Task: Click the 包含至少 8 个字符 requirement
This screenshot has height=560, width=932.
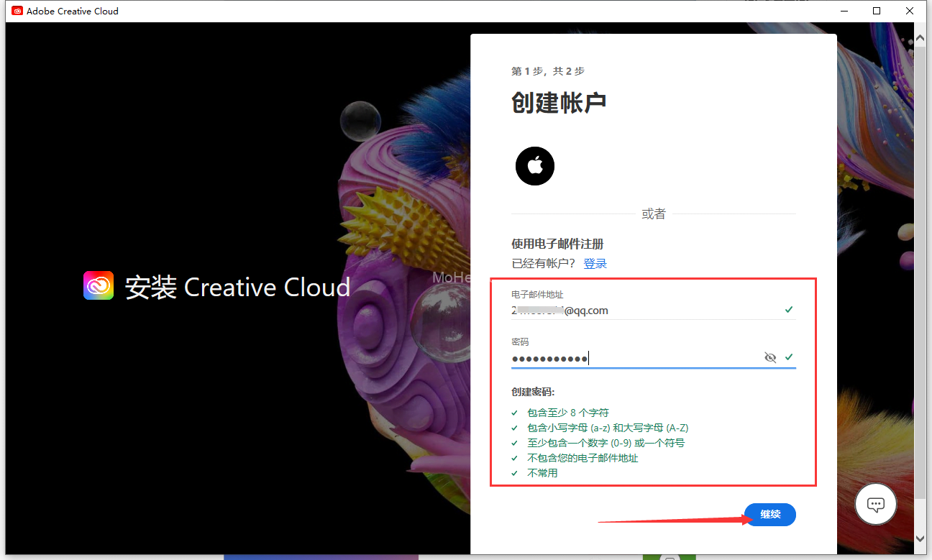Action: pos(567,413)
